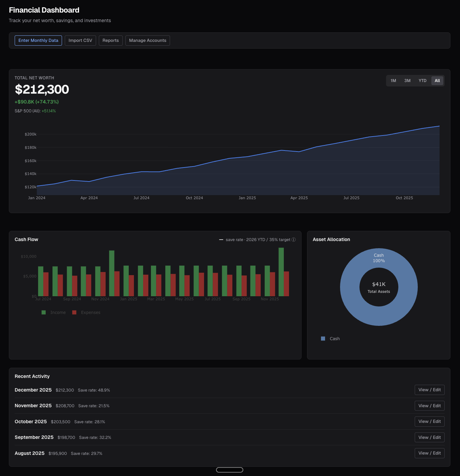Click the $41K Total Assets donut center
The image size is (460, 476).
tap(379, 287)
